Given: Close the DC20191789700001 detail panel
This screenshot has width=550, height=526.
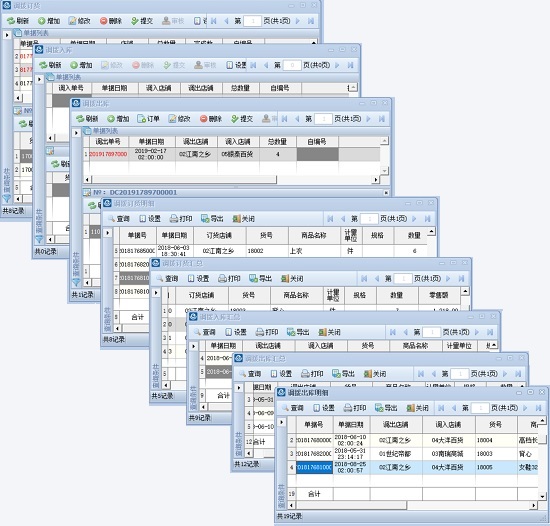Looking at the screenshot, I should (386, 193).
